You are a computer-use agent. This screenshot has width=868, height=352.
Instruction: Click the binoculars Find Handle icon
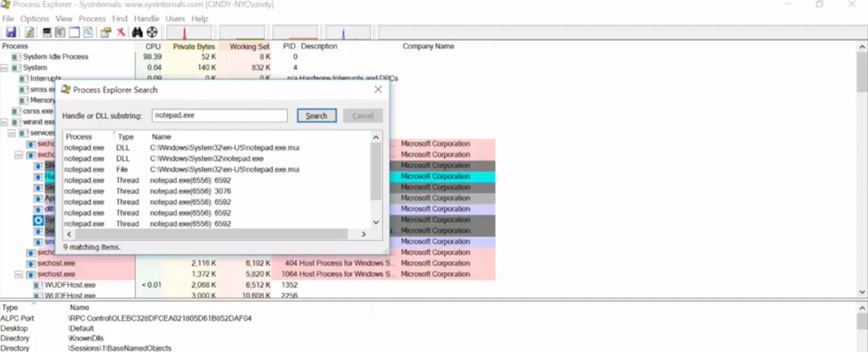tap(138, 32)
